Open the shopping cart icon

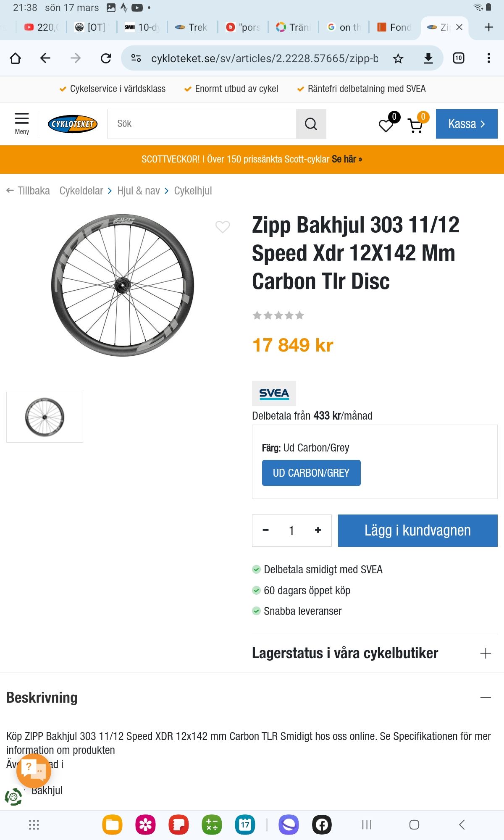415,125
